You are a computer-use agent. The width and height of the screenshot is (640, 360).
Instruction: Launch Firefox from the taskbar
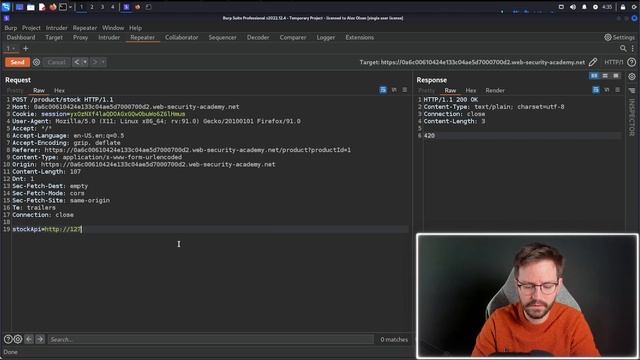coord(53,7)
